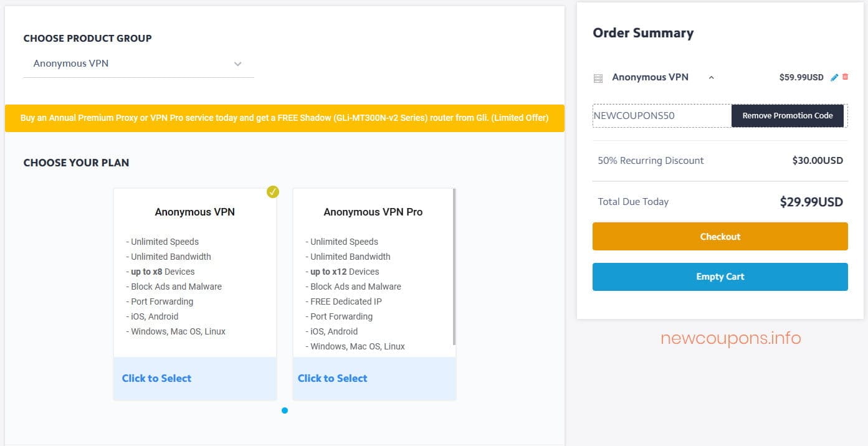868x446 pixels.
Task: Click the 50% Recurring Discount row
Action: [651, 160]
